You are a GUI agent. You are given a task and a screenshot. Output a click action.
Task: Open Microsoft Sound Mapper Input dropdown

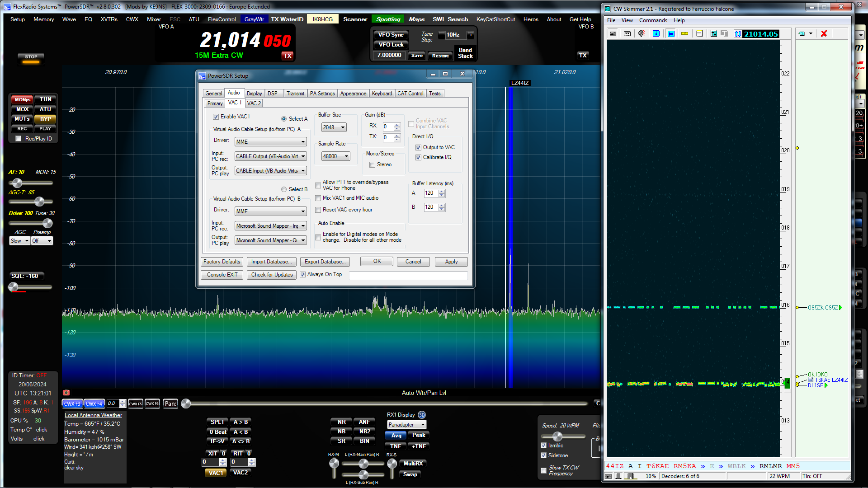[271, 226]
